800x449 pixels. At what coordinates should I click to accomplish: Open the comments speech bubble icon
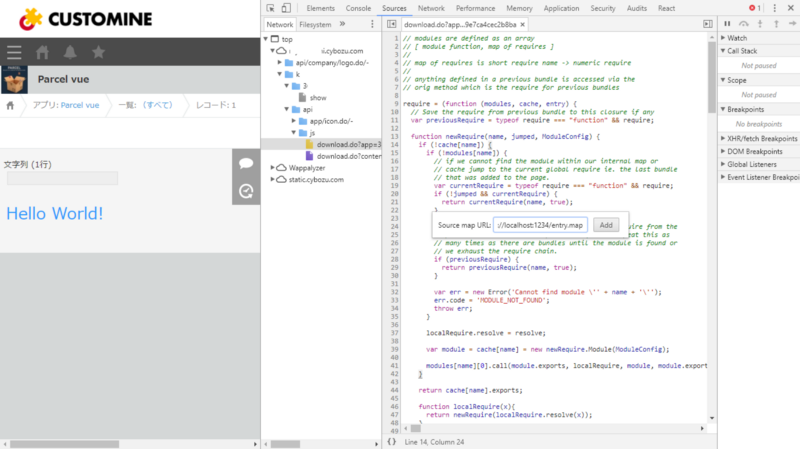(x=246, y=163)
